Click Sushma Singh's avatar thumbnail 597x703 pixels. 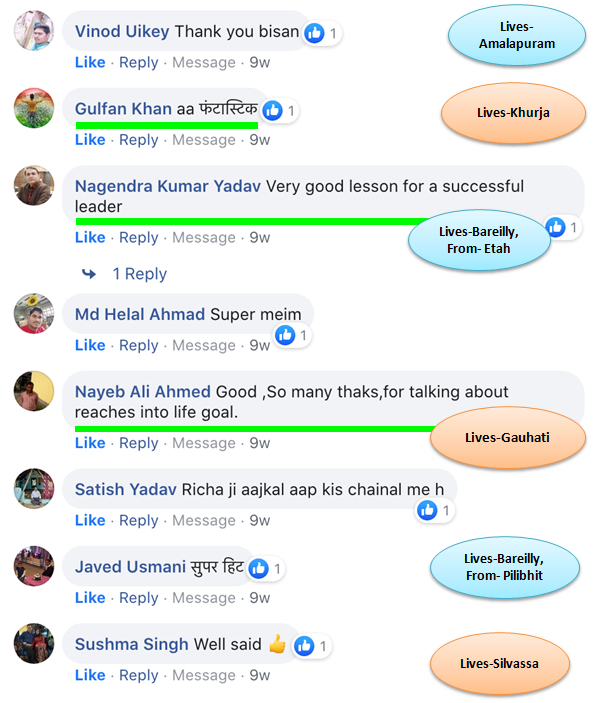coord(34,643)
